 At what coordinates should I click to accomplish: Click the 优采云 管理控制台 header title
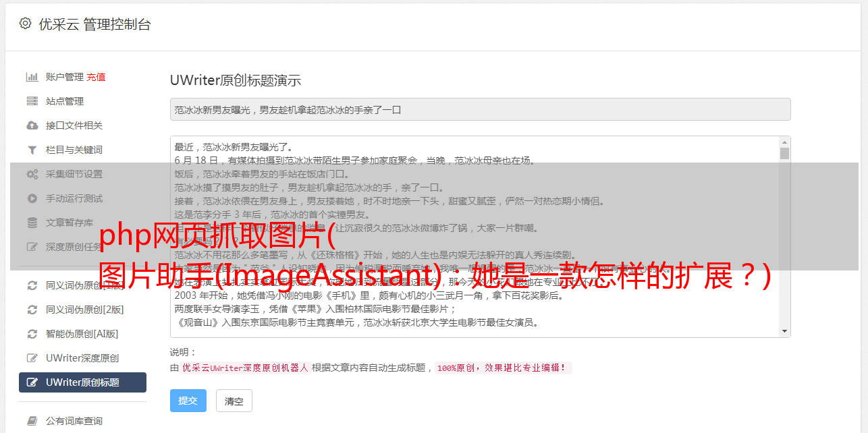(x=94, y=24)
